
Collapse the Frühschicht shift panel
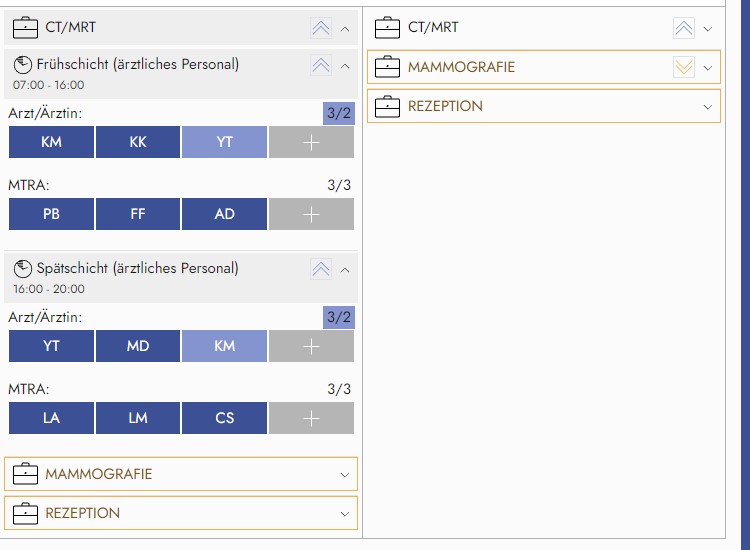[345, 65]
